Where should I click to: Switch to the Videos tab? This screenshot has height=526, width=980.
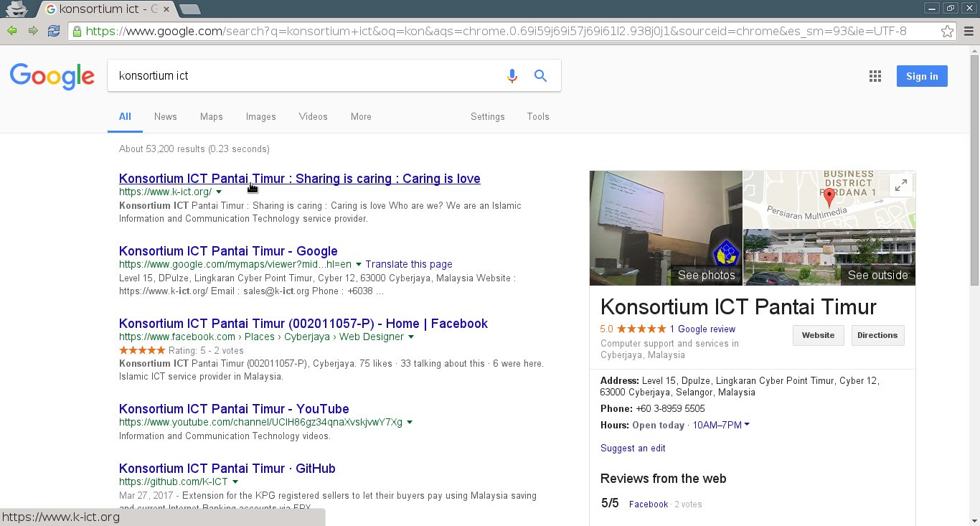click(313, 116)
